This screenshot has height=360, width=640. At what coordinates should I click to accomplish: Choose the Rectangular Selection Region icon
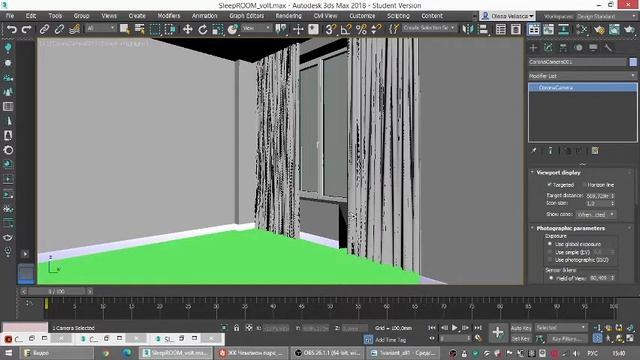(x=155, y=29)
